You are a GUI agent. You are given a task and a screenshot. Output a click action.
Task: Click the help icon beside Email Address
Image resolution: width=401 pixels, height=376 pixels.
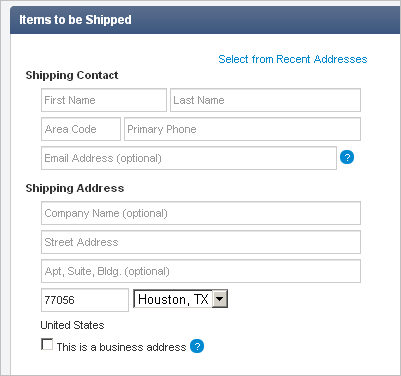[347, 157]
